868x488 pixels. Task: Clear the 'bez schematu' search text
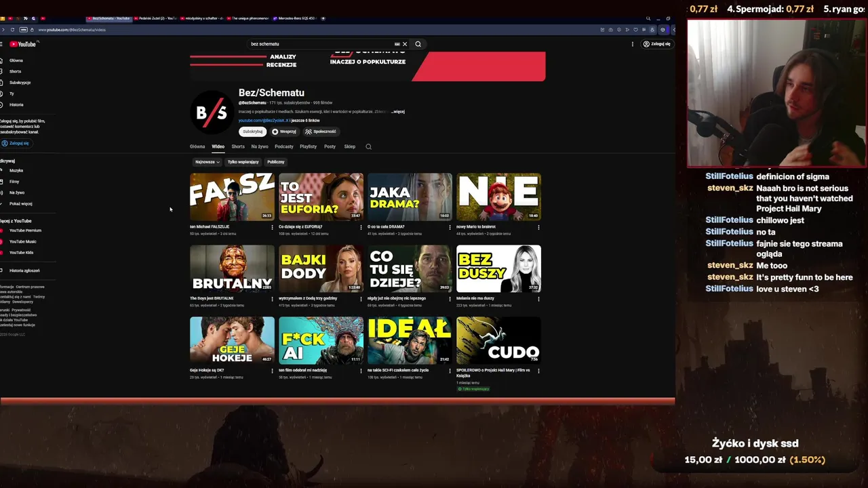click(405, 44)
